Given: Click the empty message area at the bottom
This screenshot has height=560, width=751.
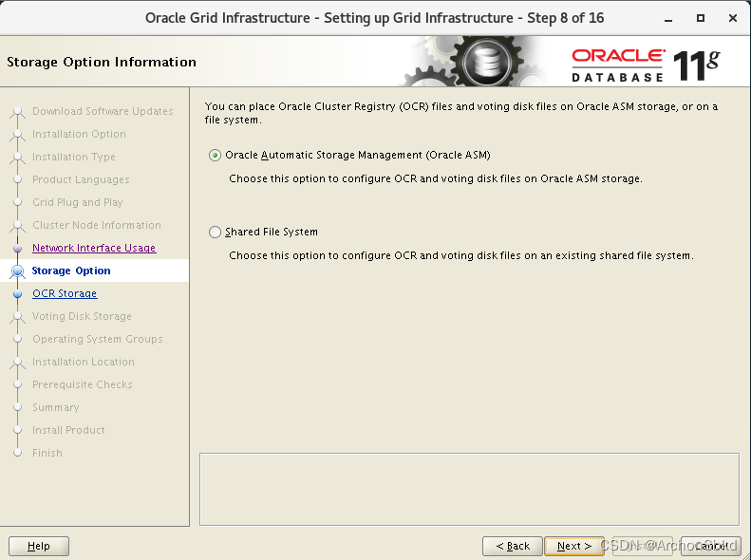Looking at the screenshot, I should 469,489.
